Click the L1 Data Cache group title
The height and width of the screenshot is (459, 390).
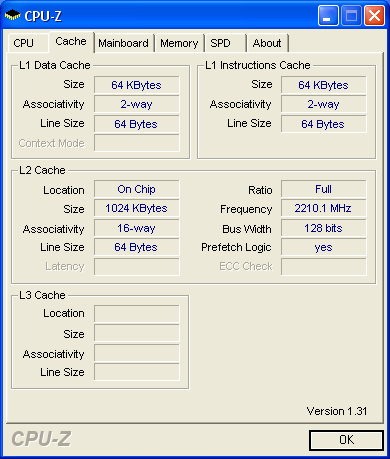(x=55, y=65)
